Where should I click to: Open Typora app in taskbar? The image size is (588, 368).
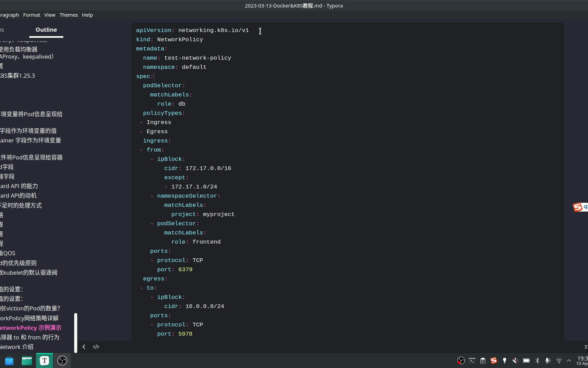(45, 361)
